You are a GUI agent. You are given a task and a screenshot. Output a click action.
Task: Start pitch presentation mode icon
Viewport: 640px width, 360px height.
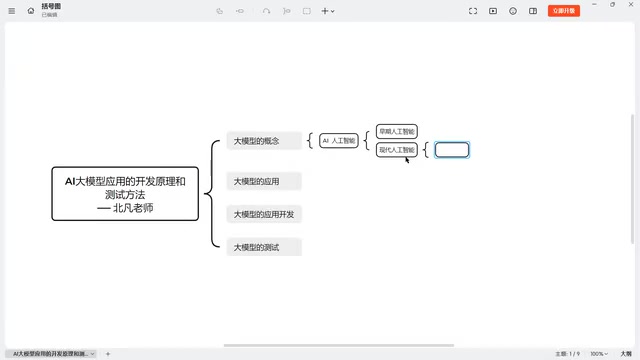(x=493, y=11)
